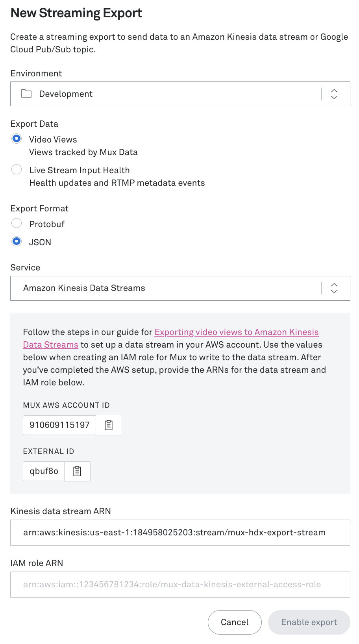
Task: Select Live Stream Input Health export data
Action: click(x=17, y=169)
